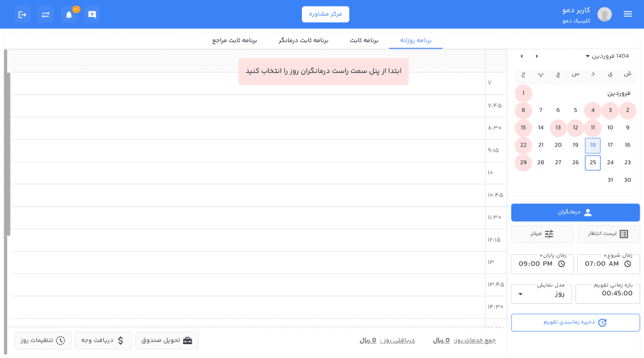
Task: Click the clock icon in end time field
Action: [x=562, y=264]
